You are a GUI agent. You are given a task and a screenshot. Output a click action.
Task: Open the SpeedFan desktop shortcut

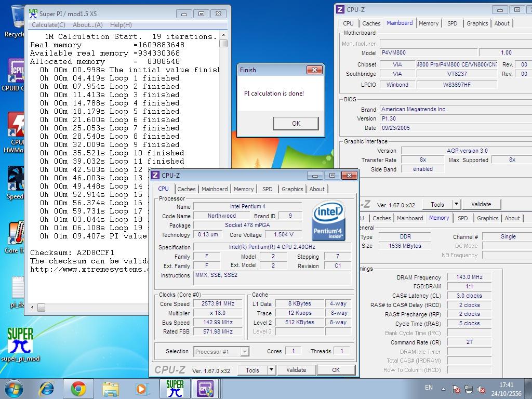tap(15, 182)
